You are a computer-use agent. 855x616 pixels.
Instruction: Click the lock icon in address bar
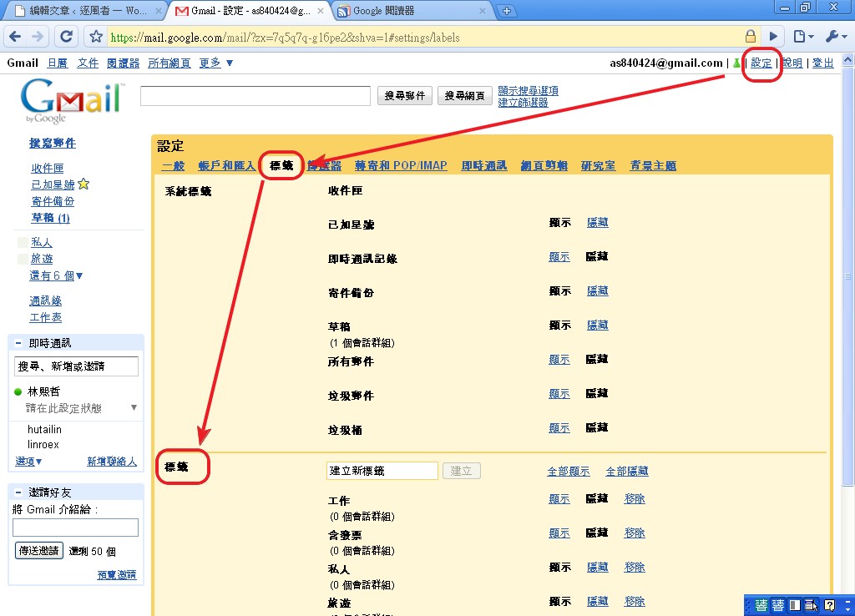751,37
